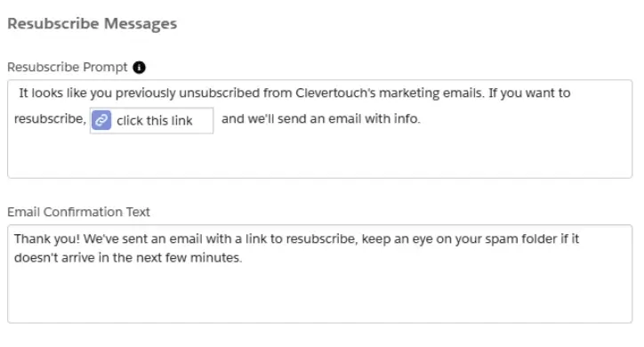The width and height of the screenshot is (644, 347).
Task: Select the 'click this link' link box
Action: click(x=151, y=121)
